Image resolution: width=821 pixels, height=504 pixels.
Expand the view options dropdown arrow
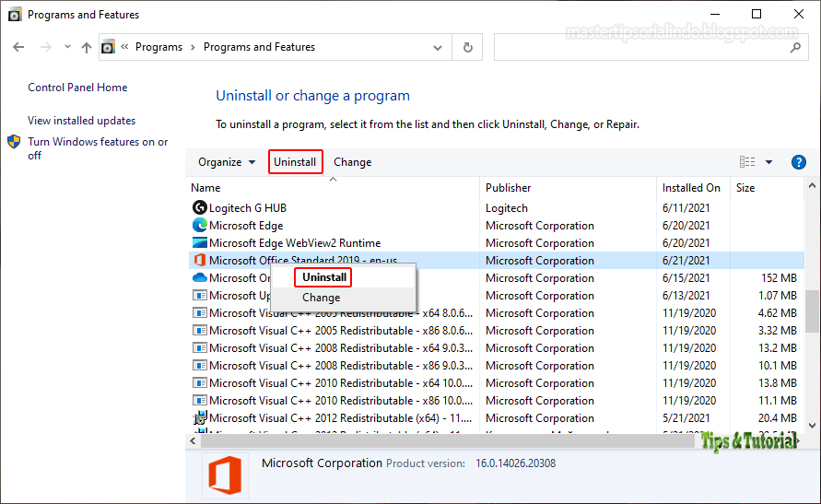click(x=769, y=162)
